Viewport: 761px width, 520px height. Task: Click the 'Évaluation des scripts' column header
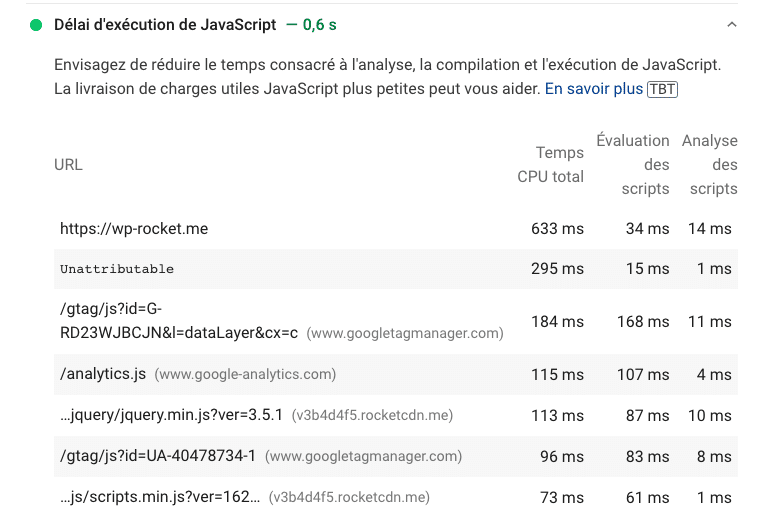[x=633, y=165]
